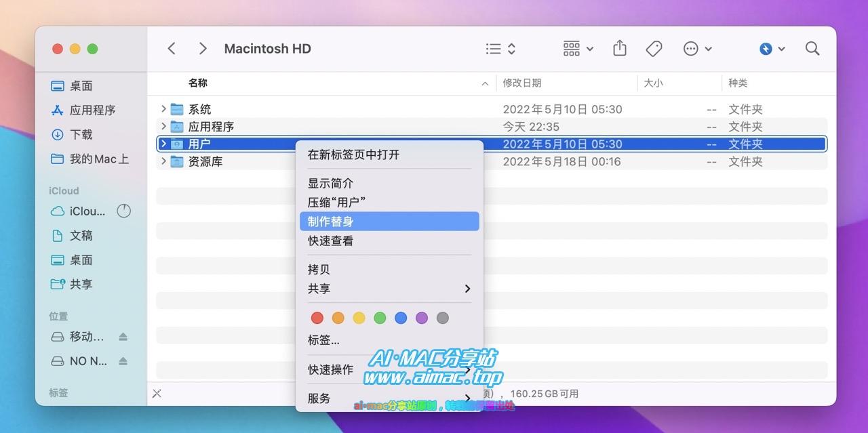Sort by 修改日期 column header
The height and width of the screenshot is (433, 868).
click(x=522, y=83)
